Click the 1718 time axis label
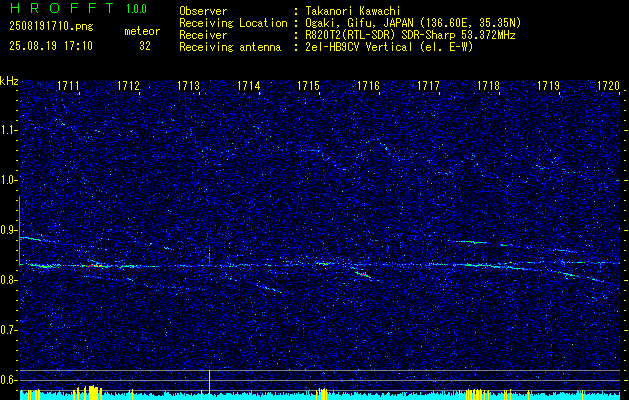This screenshot has width=629, height=400. (x=489, y=85)
